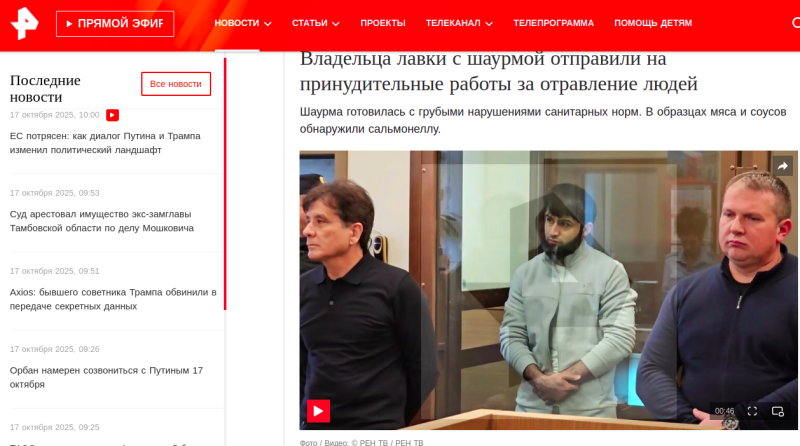Click the share arrow icon on video
This screenshot has height=446, width=800.
(783, 166)
